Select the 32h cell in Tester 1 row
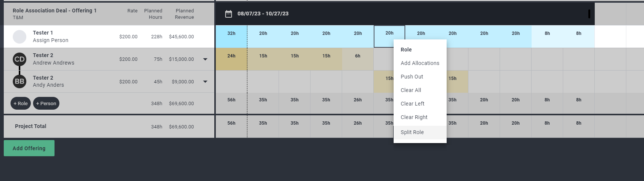Screen dimensions: 644x181 pos(231,36)
